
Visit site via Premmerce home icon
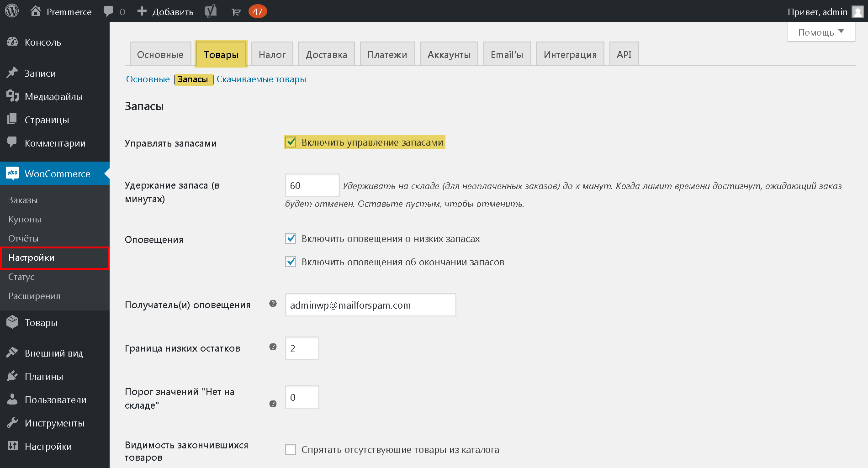click(x=36, y=11)
